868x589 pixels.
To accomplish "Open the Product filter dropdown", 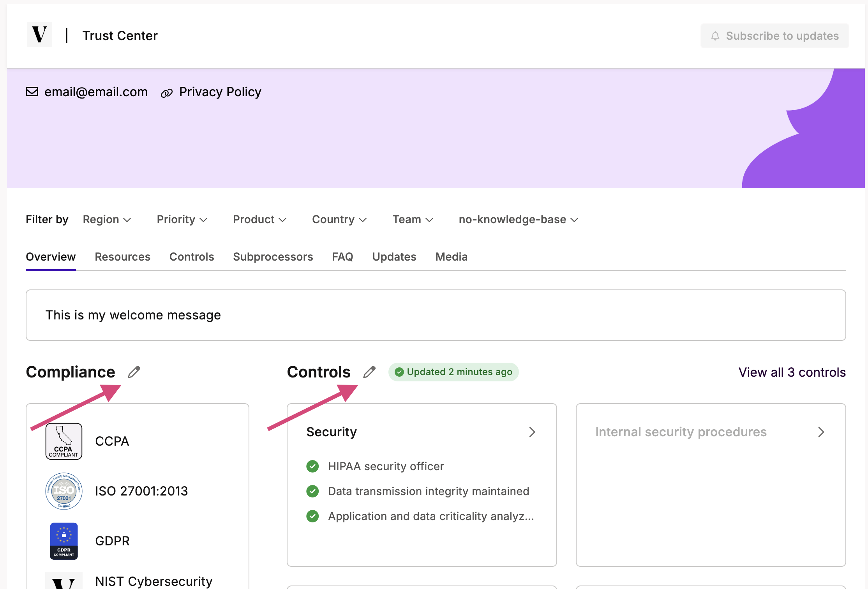I will pyautogui.click(x=260, y=219).
